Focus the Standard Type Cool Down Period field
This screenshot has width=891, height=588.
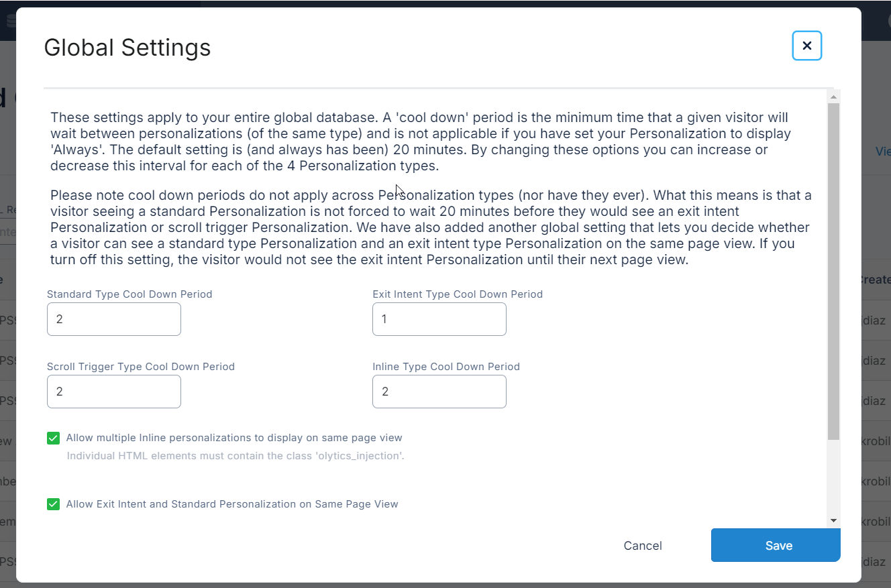(x=113, y=319)
